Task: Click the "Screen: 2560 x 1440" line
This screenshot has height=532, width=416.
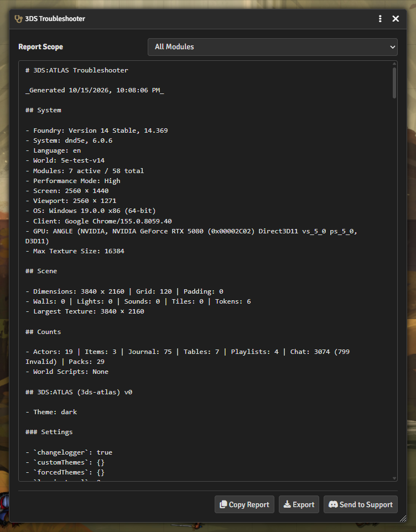Action: (67, 191)
